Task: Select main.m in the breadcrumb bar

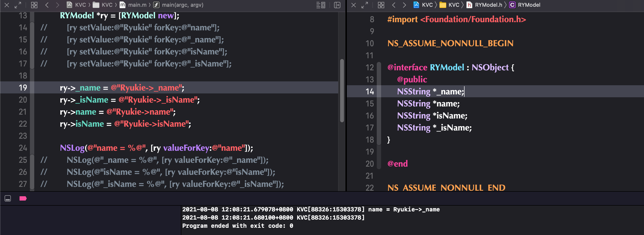Action: pos(133,5)
